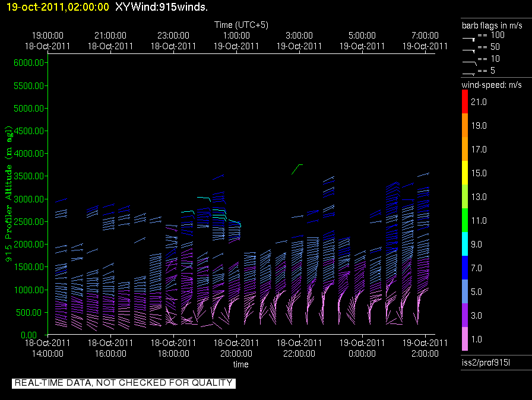This screenshot has height=400, width=532.
Task: Click the 6000.00 altitude tick label
Action: coord(29,63)
